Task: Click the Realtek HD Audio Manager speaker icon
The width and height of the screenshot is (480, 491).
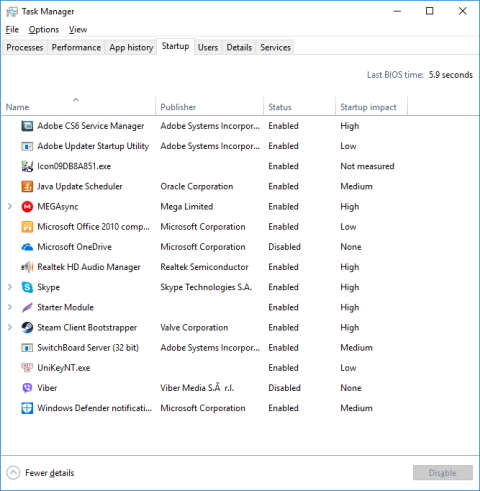Action: (27, 267)
